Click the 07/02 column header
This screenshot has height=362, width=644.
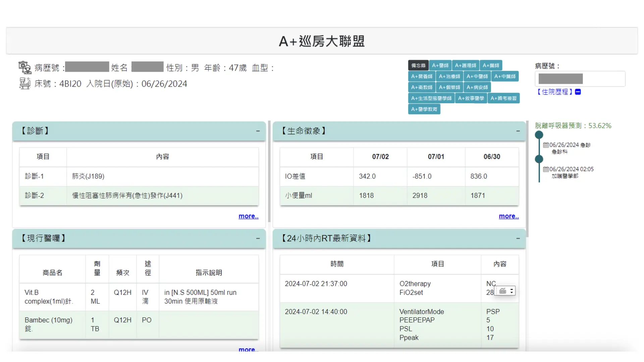pyautogui.click(x=380, y=157)
